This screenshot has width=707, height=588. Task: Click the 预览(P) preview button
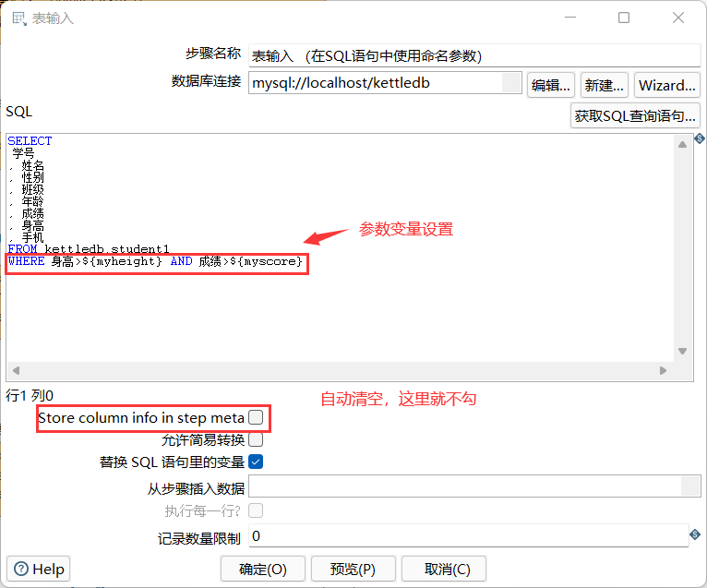pyautogui.click(x=353, y=569)
